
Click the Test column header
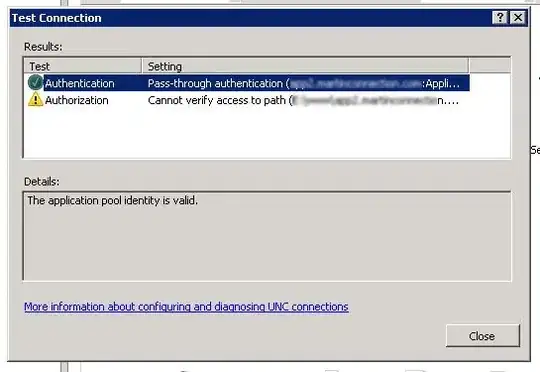83,66
